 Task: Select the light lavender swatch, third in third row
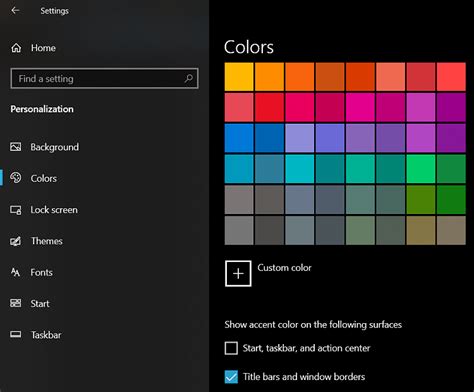point(300,138)
